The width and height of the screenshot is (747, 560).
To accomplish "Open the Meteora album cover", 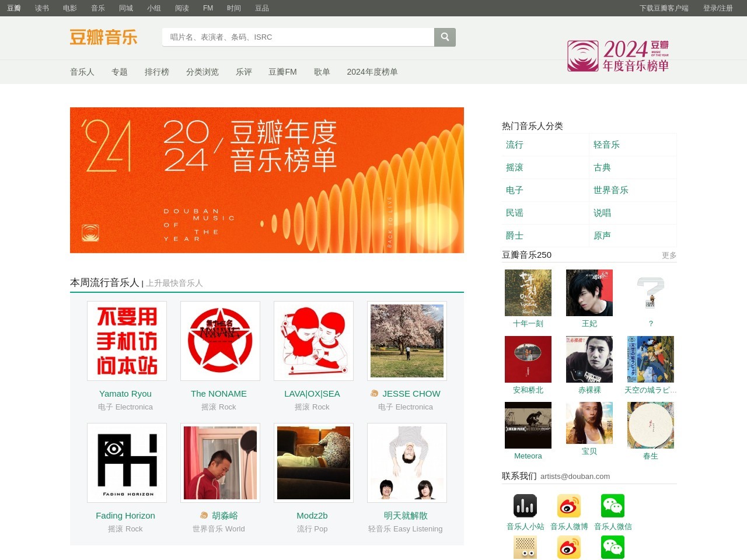I will pyautogui.click(x=528, y=425).
